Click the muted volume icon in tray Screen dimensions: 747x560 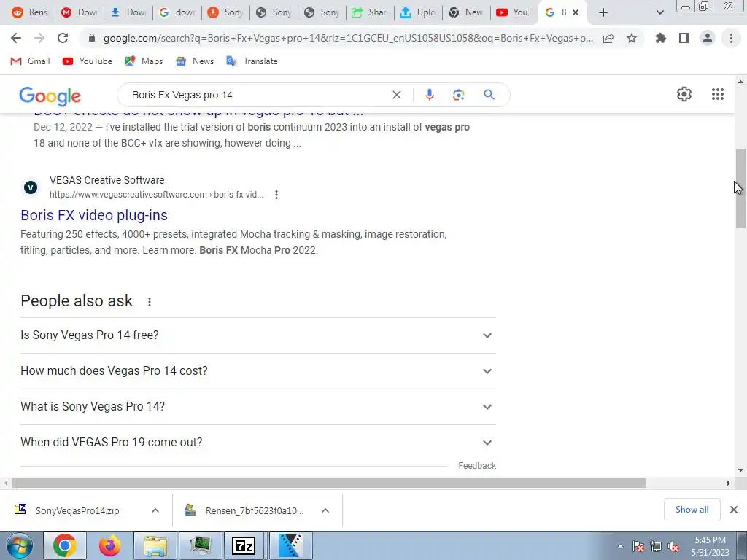click(673, 547)
